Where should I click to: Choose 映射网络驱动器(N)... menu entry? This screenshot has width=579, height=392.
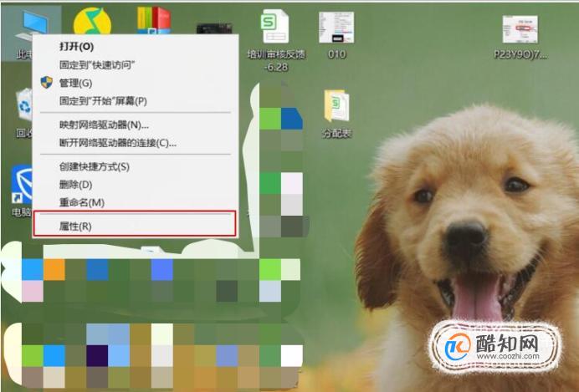(136, 125)
